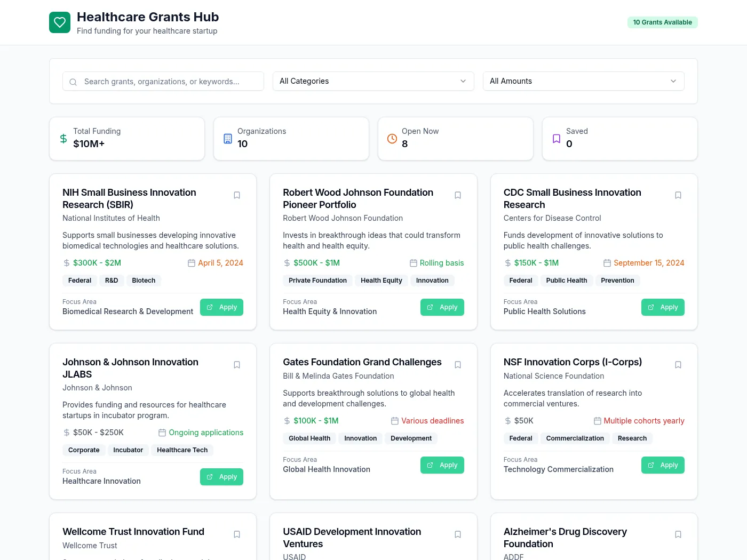Apply to the CDC Public Health Solutions grant

click(x=663, y=307)
